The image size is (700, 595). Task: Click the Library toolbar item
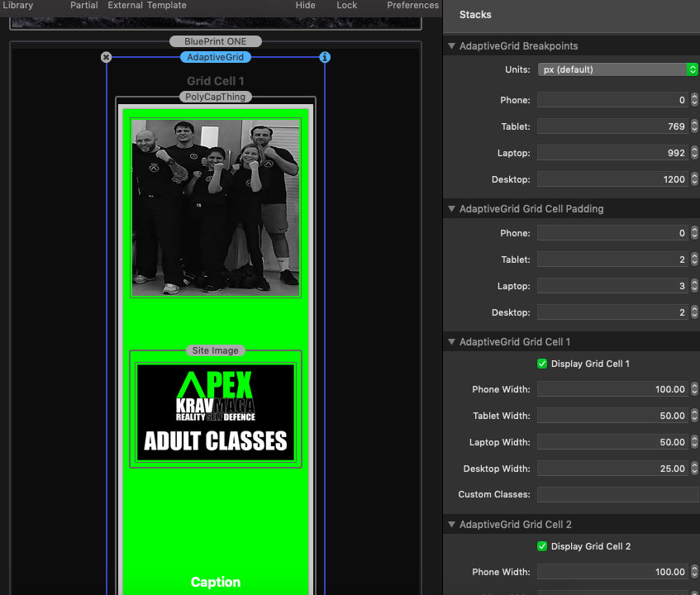point(18,5)
